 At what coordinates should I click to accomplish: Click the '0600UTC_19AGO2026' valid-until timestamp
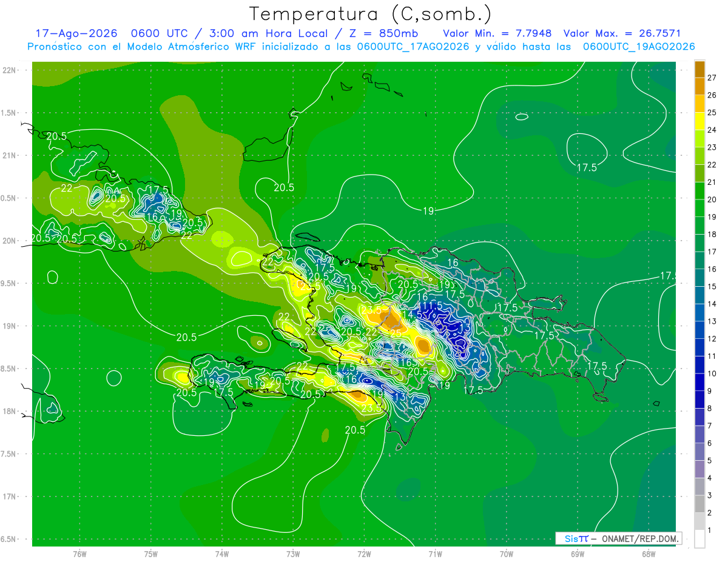click(639, 47)
